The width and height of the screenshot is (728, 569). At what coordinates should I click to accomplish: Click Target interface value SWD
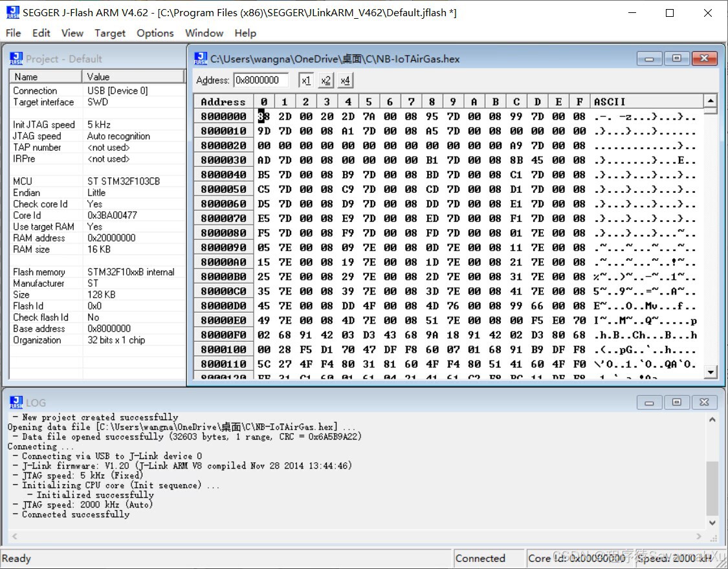pyautogui.click(x=98, y=102)
